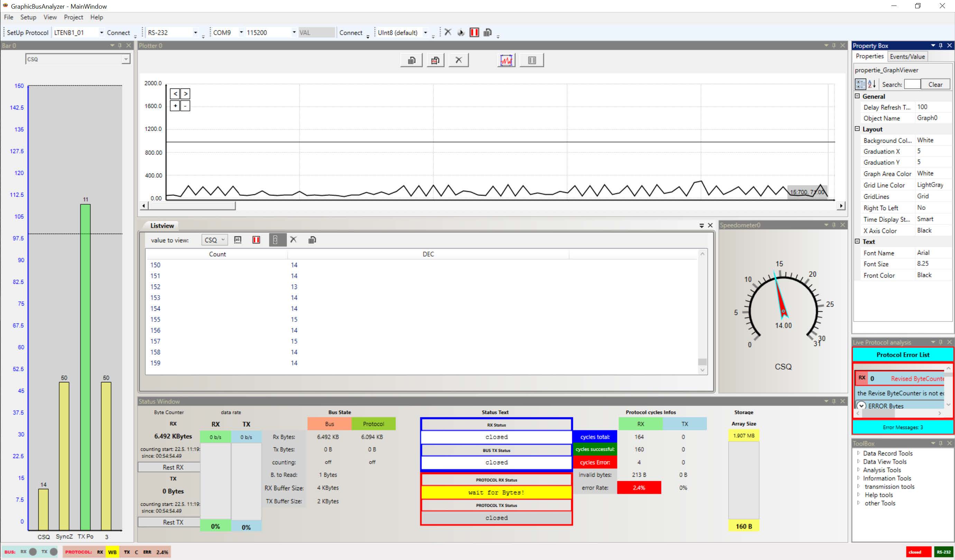The height and width of the screenshot is (560, 955).
Task: Toggle the gray Plotter pause button
Action: 532,60
